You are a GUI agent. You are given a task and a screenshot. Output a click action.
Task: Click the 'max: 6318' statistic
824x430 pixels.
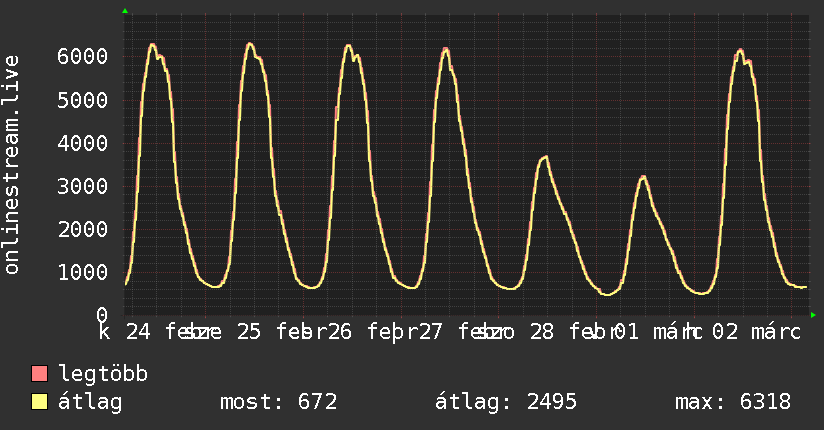[x=733, y=402]
